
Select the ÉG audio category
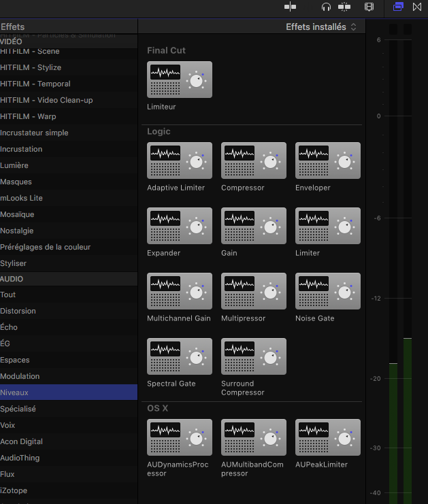tap(69, 343)
